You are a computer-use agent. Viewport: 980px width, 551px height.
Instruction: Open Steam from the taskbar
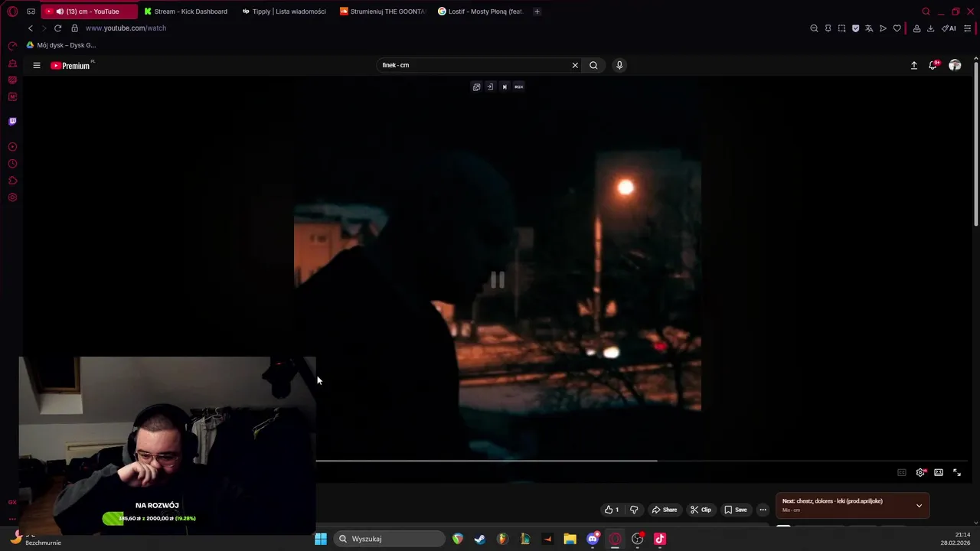tap(479, 539)
